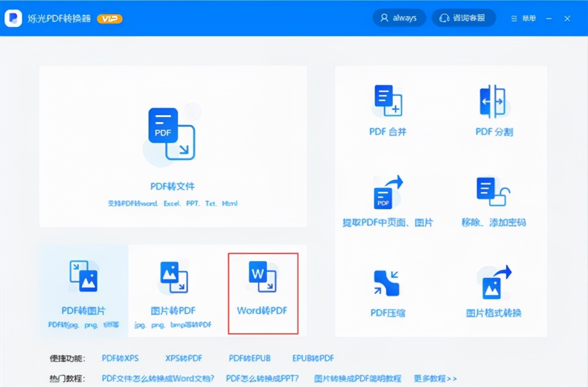Open the XPS转PDF quick function
This screenshot has height=387, width=588.
(x=185, y=358)
